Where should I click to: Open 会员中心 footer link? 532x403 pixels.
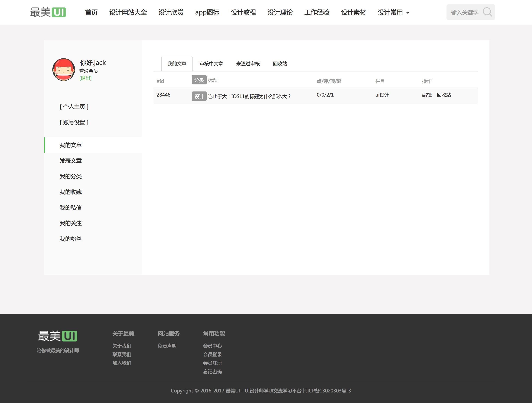coord(212,346)
